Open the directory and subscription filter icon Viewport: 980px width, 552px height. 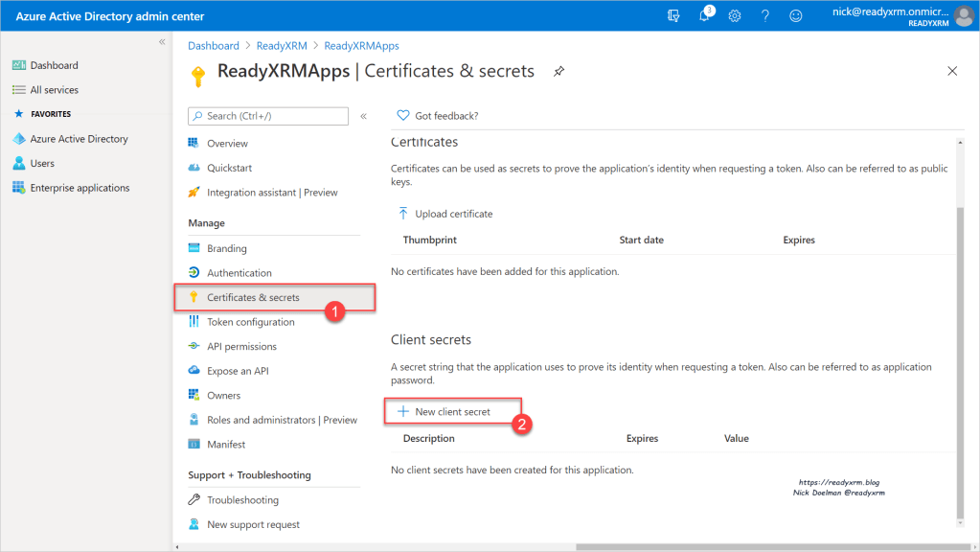point(674,16)
